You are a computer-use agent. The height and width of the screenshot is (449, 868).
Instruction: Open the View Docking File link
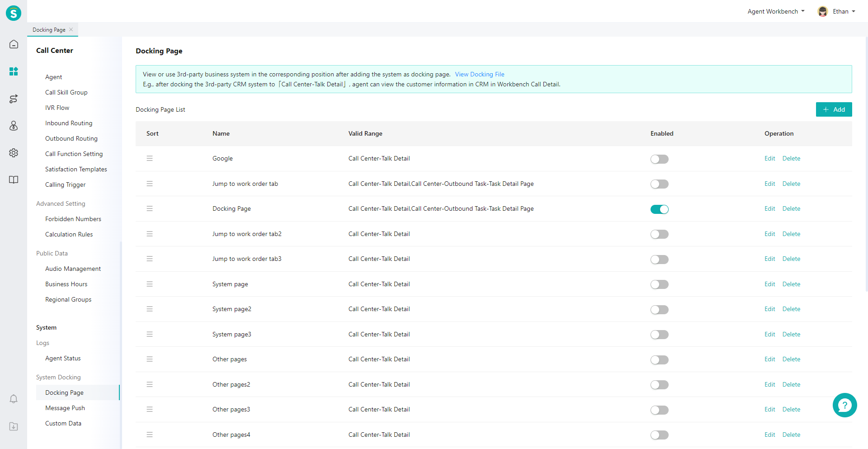(480, 74)
